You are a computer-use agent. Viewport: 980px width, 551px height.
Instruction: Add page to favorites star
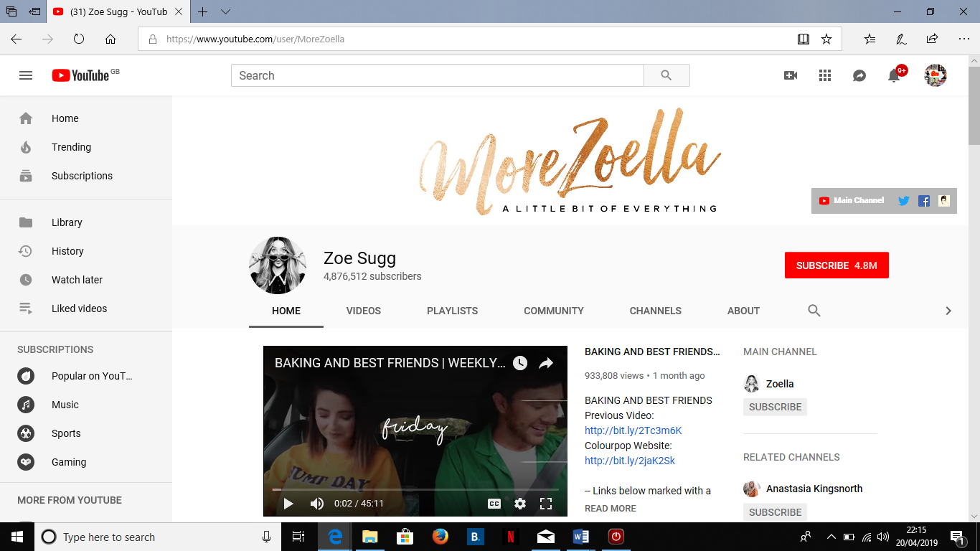[826, 39]
